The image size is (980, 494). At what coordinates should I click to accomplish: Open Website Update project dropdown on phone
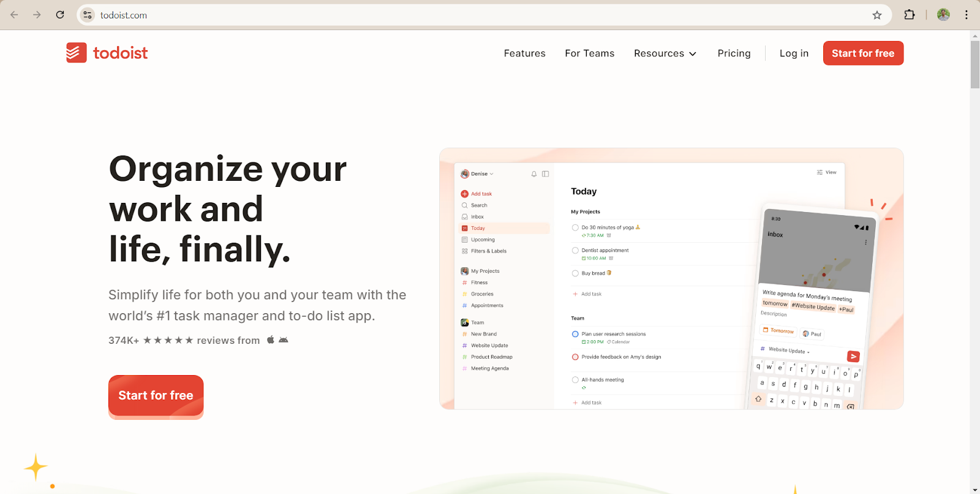tap(785, 350)
